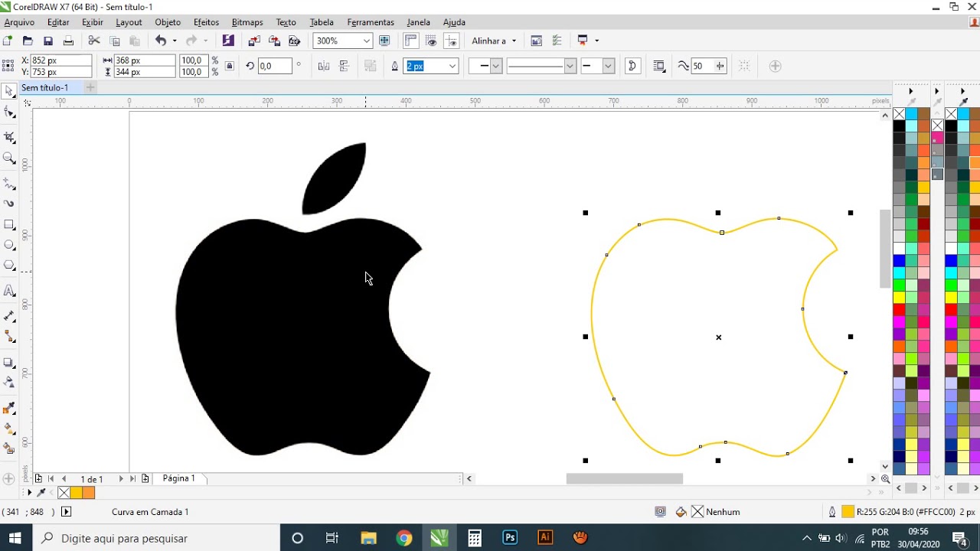Select the Interactive Fill tool
Screen dimensions: 980x551
[x=9, y=428]
